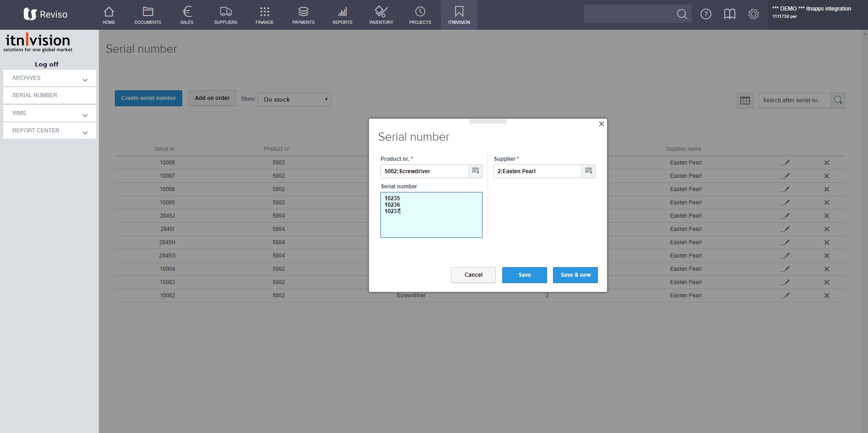Delete serial number 10002 row
This screenshot has height=433, width=868.
click(x=826, y=296)
